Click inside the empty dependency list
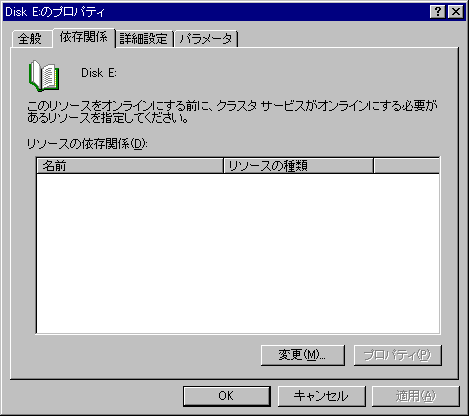 [x=238, y=253]
